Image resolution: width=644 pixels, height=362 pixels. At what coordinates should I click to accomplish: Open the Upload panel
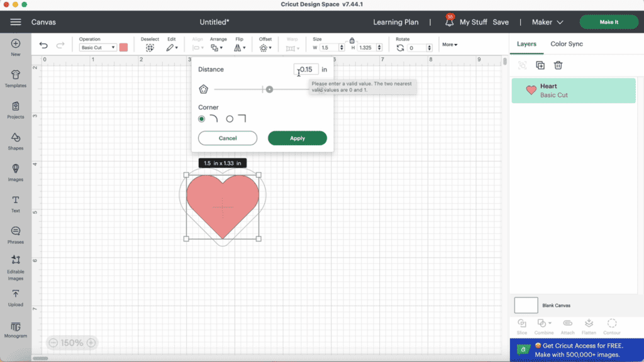click(x=16, y=299)
